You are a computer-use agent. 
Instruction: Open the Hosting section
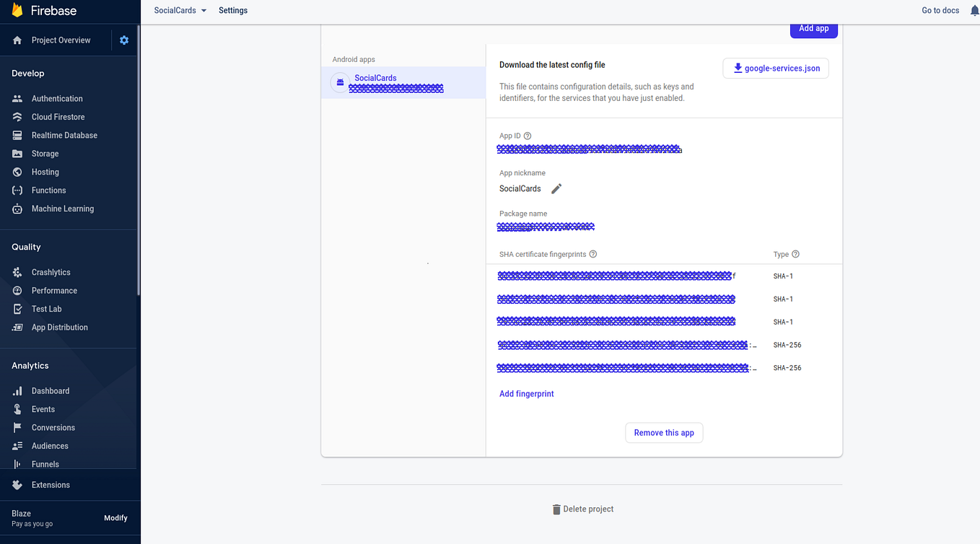point(44,172)
